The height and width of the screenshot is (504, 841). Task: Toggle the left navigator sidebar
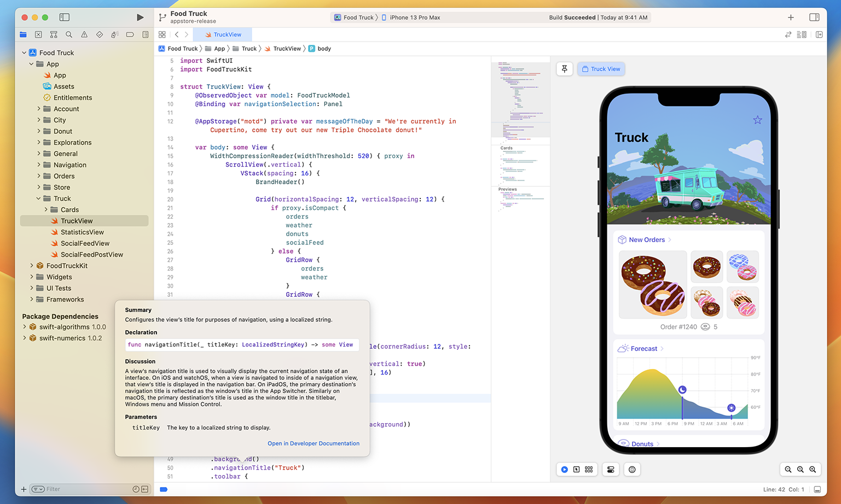pyautogui.click(x=65, y=17)
